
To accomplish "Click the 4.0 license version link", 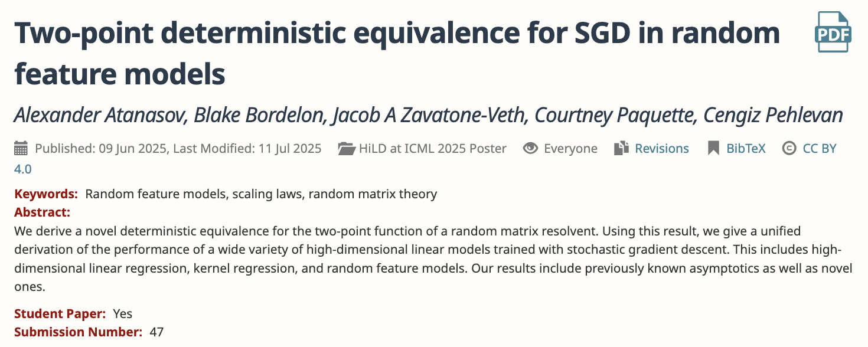I will 23,169.
